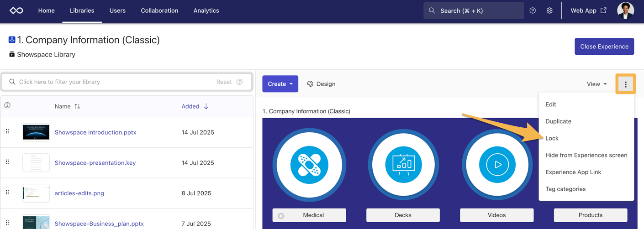Click the Videos play circle icon
Screen dimensions: 644x229
497,165
